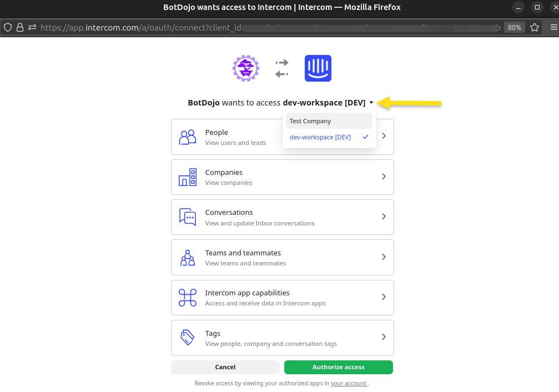
Task: Click Authorize access button
Action: tap(338, 367)
